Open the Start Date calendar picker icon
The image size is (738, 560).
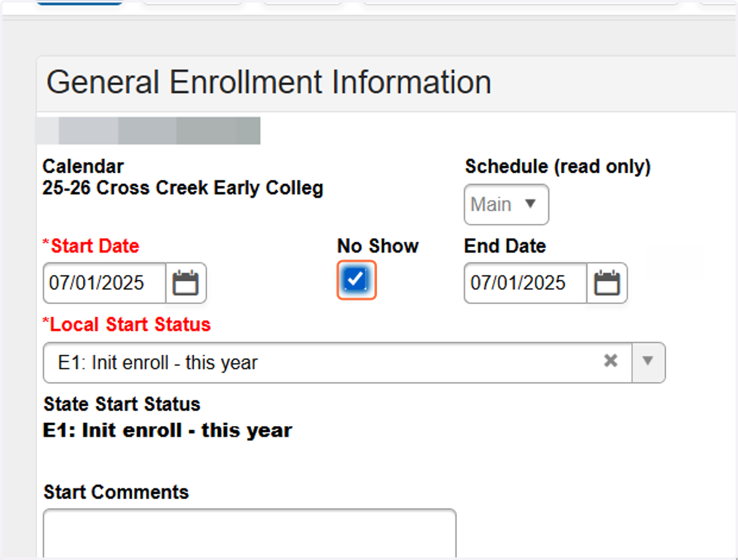[x=186, y=283]
